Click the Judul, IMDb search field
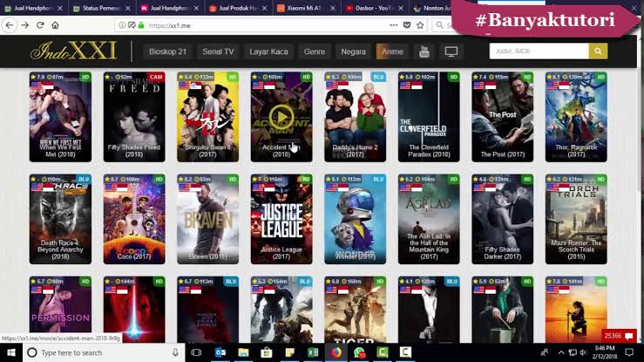 (539, 51)
